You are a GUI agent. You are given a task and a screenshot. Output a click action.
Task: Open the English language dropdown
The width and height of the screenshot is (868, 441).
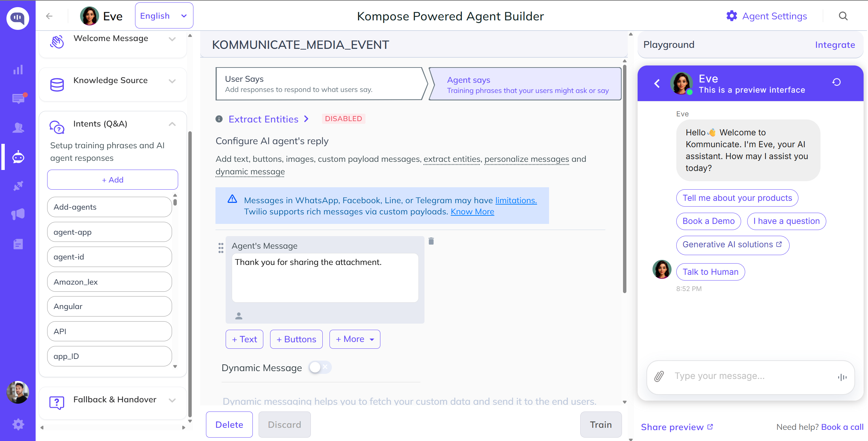(x=164, y=16)
